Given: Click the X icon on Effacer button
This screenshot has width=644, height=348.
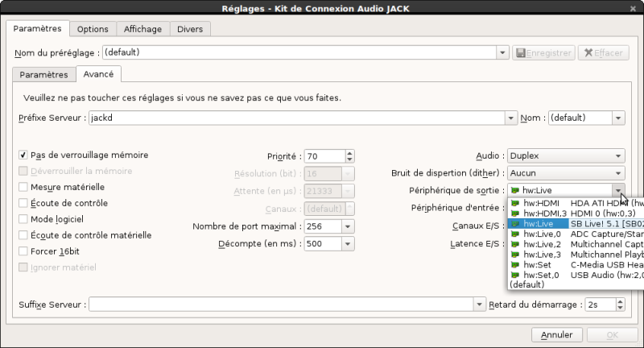Looking at the screenshot, I should (x=588, y=53).
